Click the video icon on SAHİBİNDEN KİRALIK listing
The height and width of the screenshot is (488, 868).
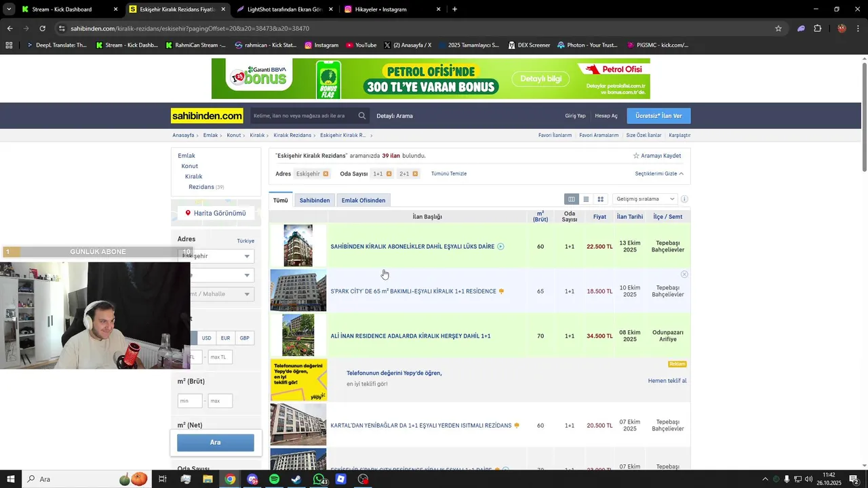500,247
